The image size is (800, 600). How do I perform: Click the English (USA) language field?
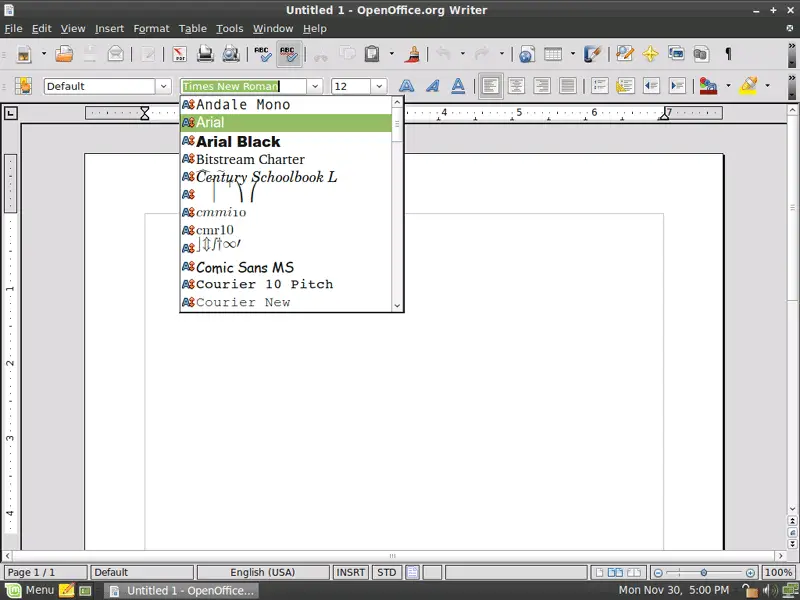tap(263, 572)
